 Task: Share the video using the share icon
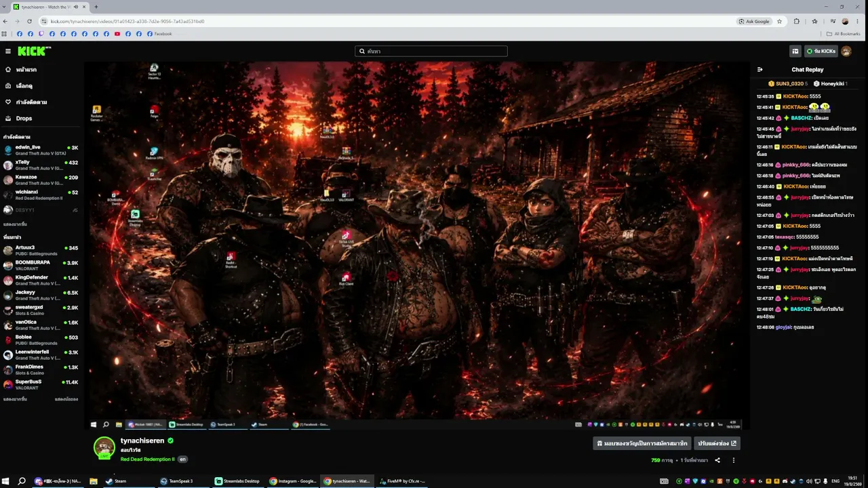click(x=717, y=460)
